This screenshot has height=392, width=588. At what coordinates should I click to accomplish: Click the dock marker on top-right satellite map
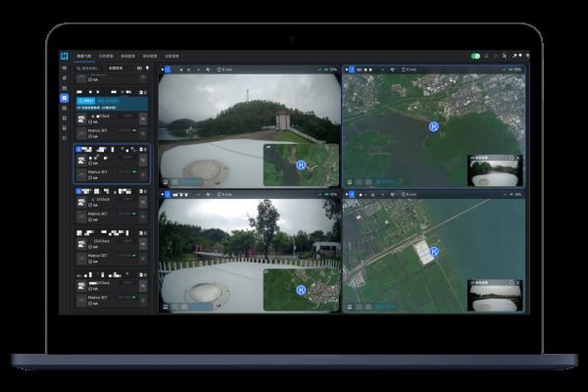[434, 125]
